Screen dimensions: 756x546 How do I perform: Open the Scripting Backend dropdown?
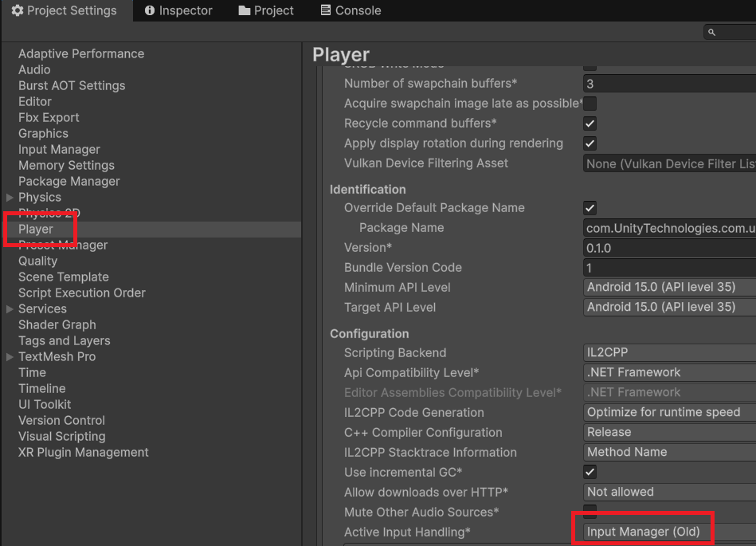pos(669,352)
